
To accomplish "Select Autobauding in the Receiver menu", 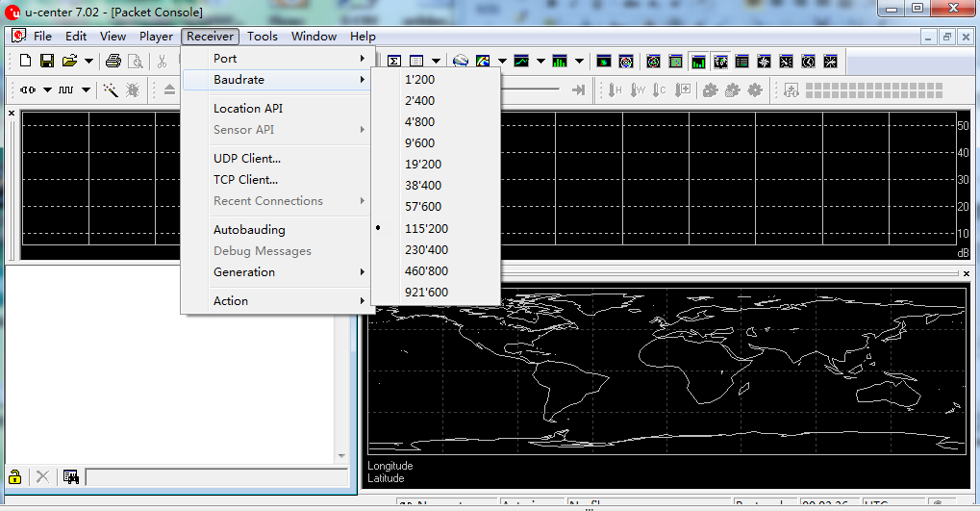I will (x=277, y=230).
